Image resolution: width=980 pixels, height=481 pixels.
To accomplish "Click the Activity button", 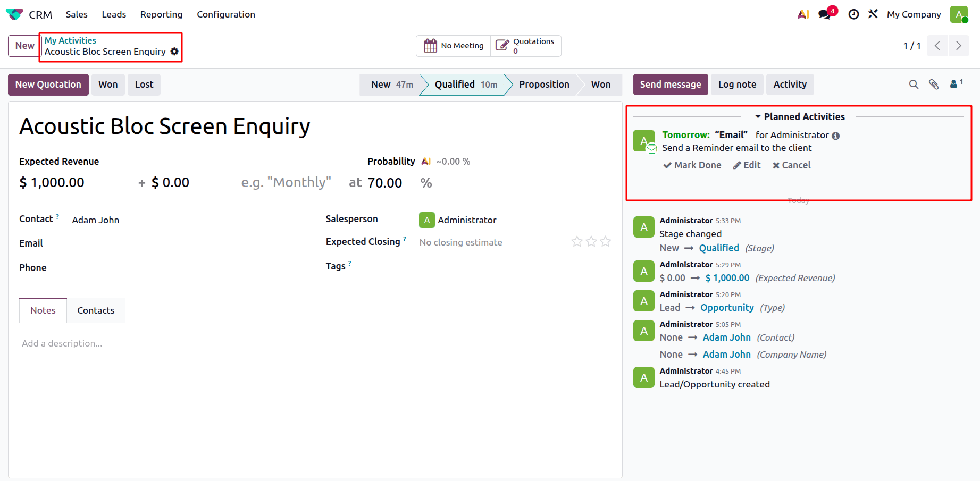I will tap(790, 85).
